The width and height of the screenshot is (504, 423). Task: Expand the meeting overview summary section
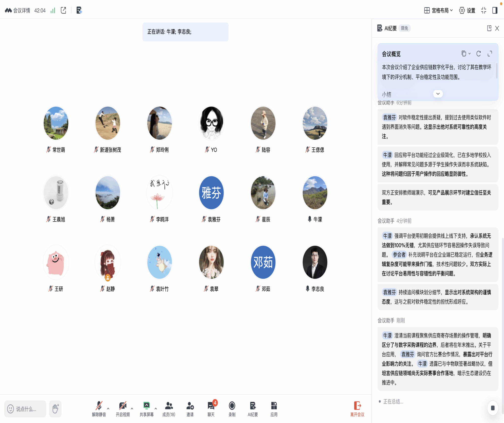pyautogui.click(x=438, y=94)
